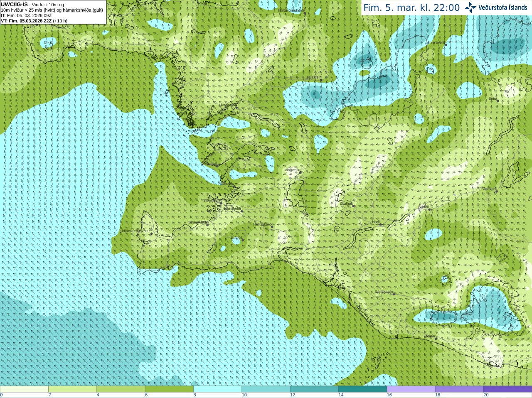Click the legend value 8
Screen dimensions: 532x398
click(x=195, y=395)
